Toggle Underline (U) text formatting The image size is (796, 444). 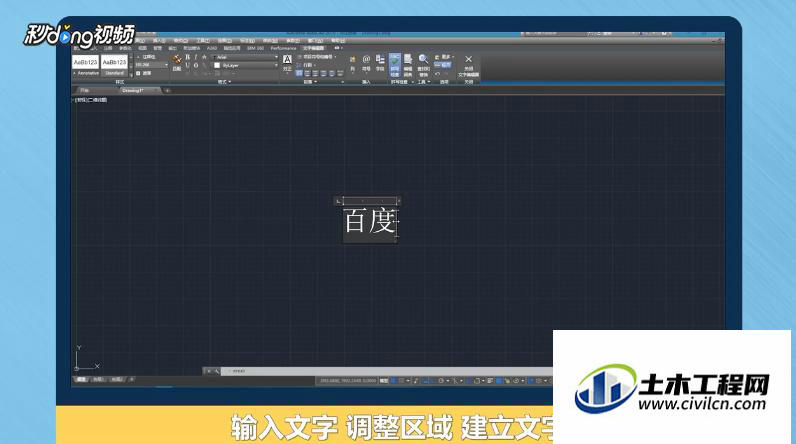pos(187,65)
